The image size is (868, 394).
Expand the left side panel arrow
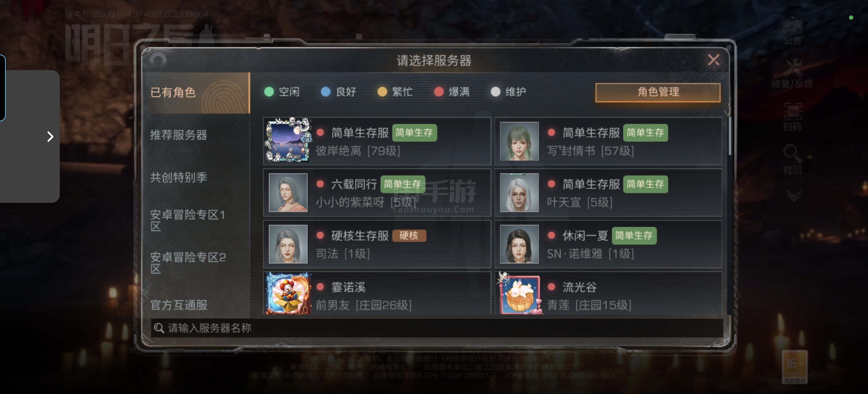pos(50,136)
